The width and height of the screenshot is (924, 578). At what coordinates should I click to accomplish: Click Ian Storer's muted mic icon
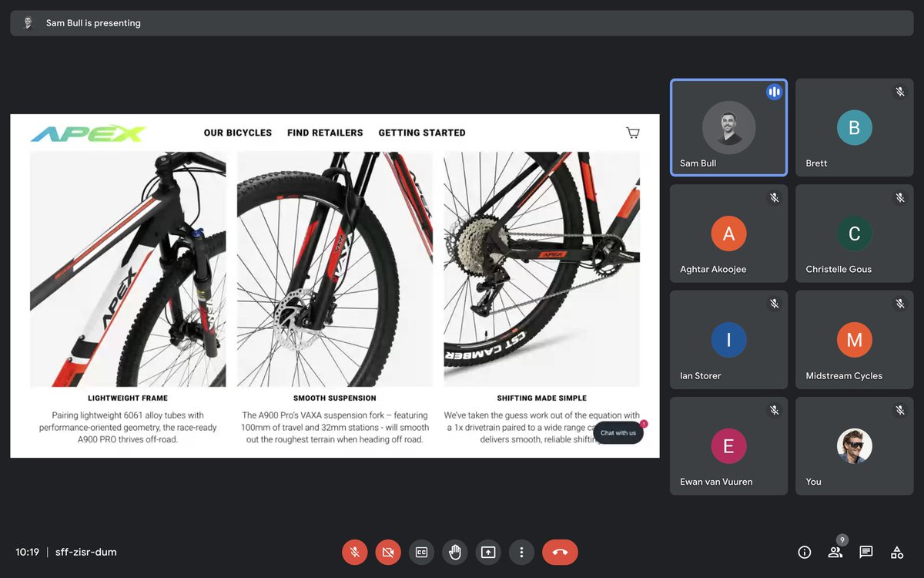point(774,304)
